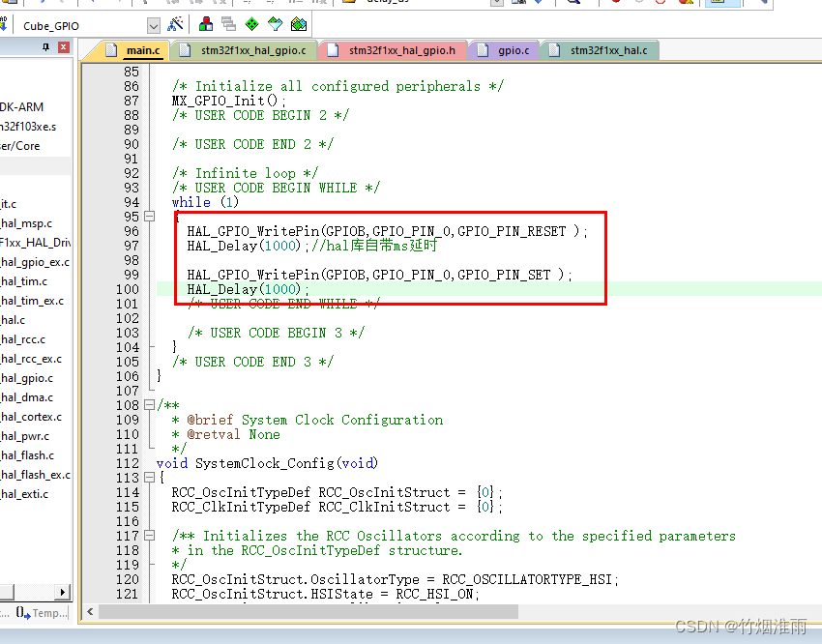The image size is (822, 644).
Task: Click file icon on stm32f1xx_hal_gpio.c tab
Action: coord(185,50)
